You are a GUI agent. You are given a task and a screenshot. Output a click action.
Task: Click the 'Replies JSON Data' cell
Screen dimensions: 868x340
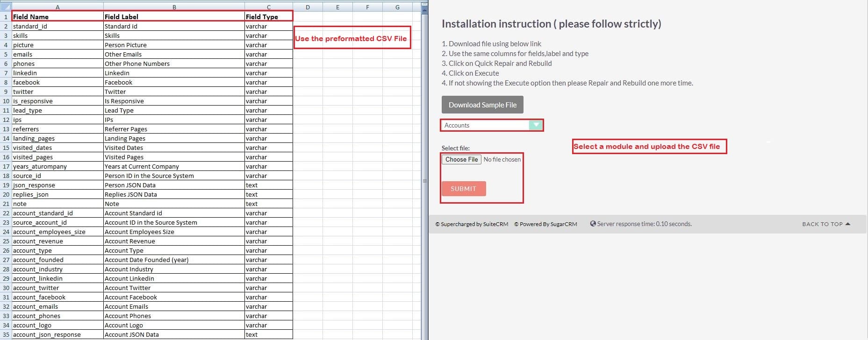[174, 194]
